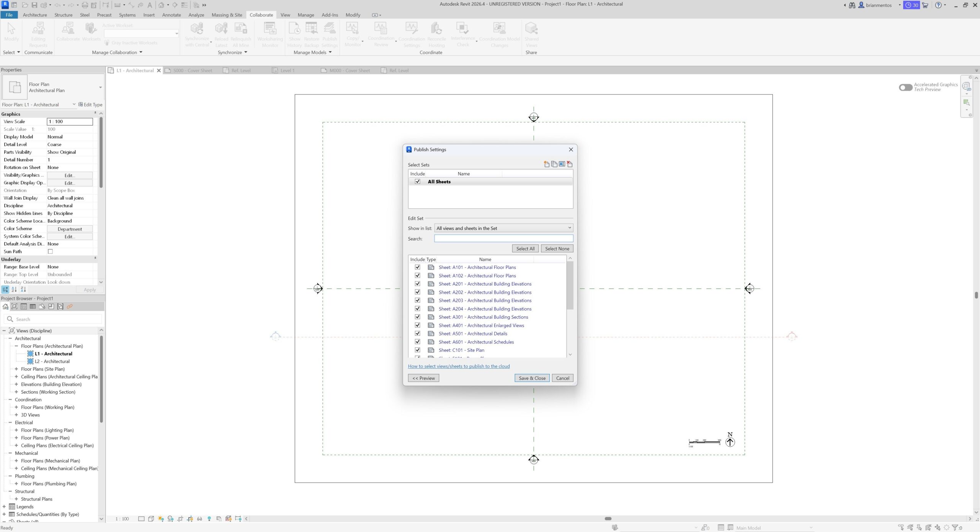Duplicate the selected set in Publish Settings

554,164
